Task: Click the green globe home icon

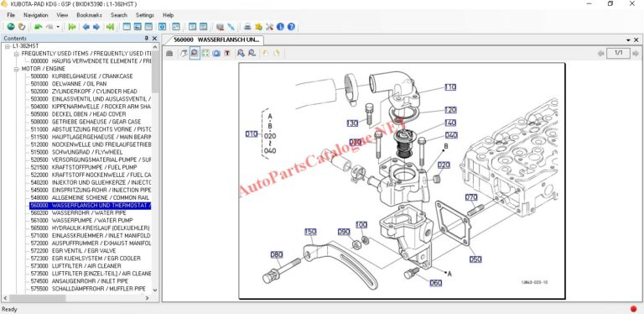Action: [x=11, y=27]
